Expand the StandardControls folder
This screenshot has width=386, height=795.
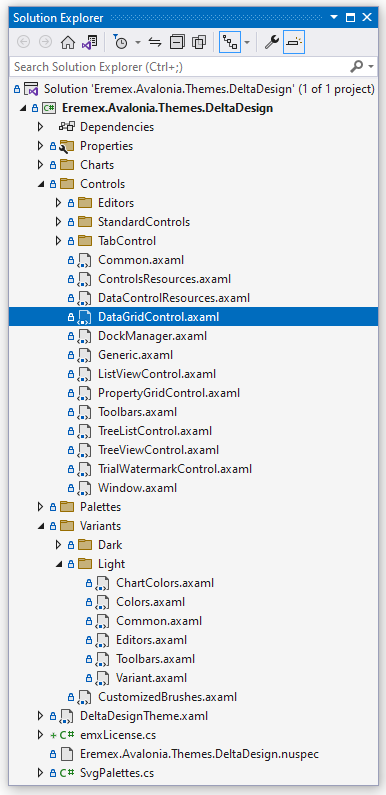pyautogui.click(x=59, y=222)
